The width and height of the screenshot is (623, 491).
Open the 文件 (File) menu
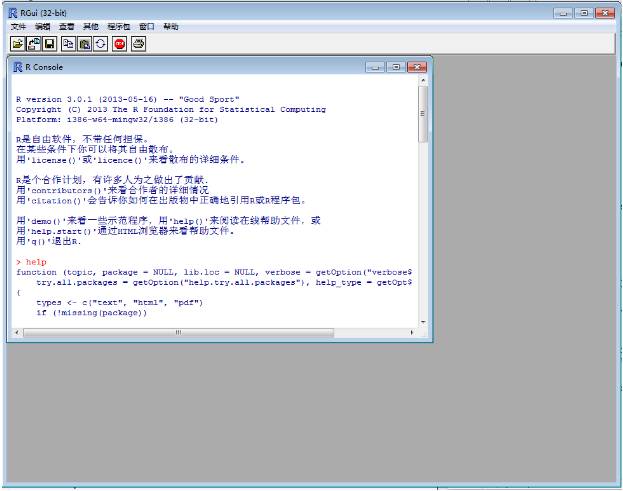coord(18,27)
